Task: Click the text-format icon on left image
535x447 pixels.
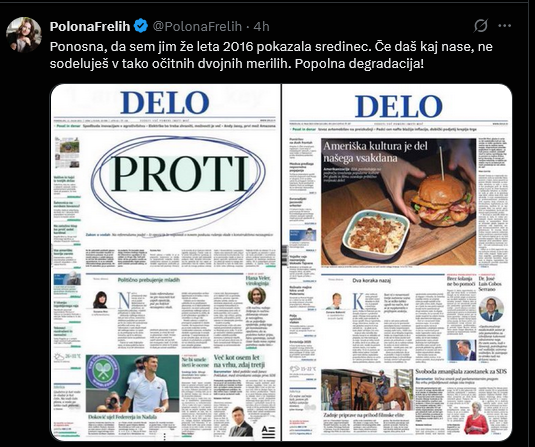Action: (x=268, y=432)
